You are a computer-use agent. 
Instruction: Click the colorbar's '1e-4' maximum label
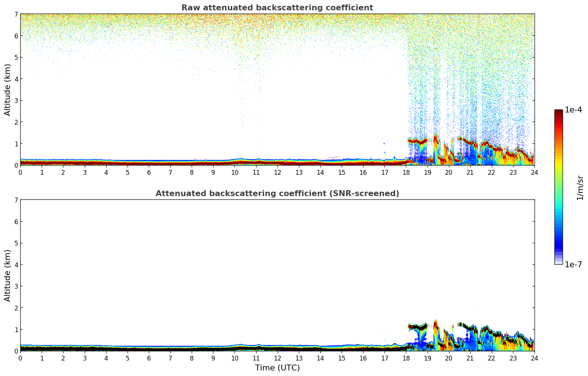pos(573,110)
